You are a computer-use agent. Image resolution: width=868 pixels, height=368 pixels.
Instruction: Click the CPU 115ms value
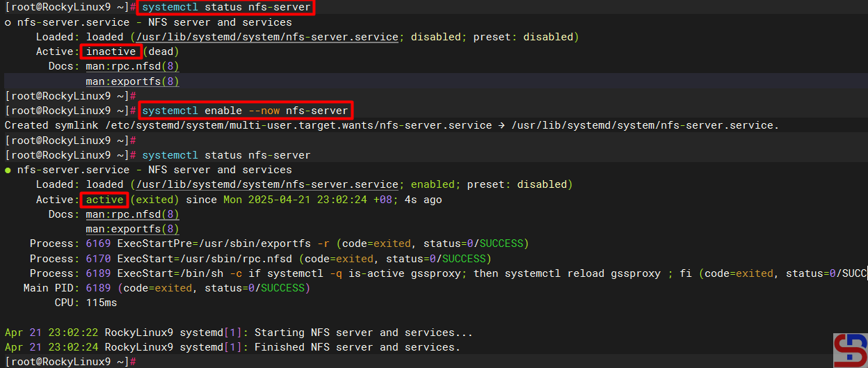click(x=102, y=303)
